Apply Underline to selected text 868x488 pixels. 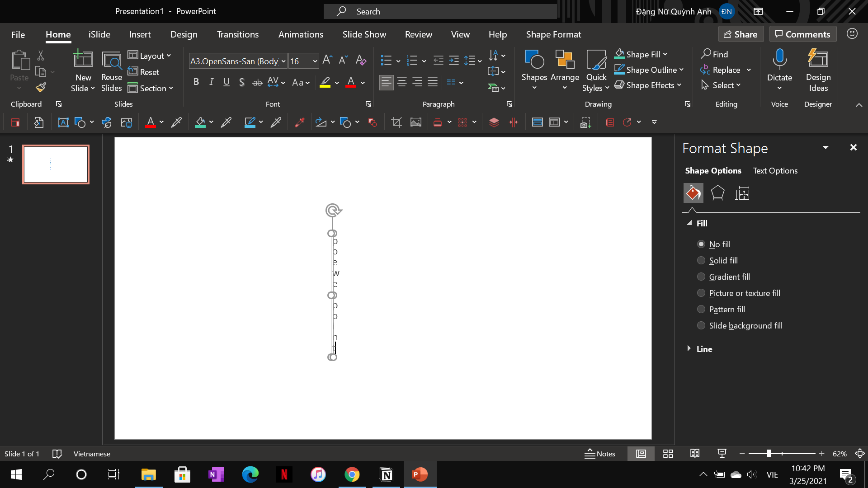click(226, 82)
